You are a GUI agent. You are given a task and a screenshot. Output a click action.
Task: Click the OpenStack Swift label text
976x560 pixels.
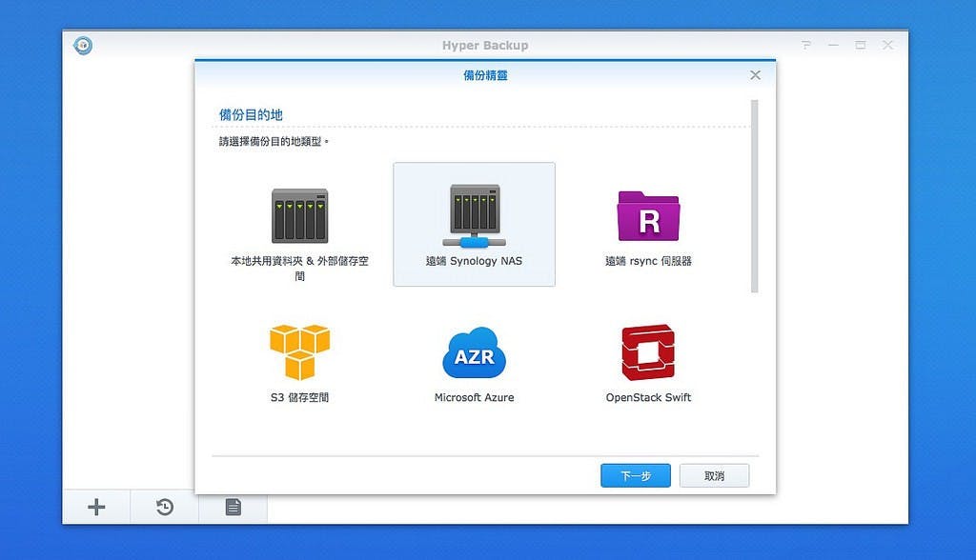[x=648, y=397]
